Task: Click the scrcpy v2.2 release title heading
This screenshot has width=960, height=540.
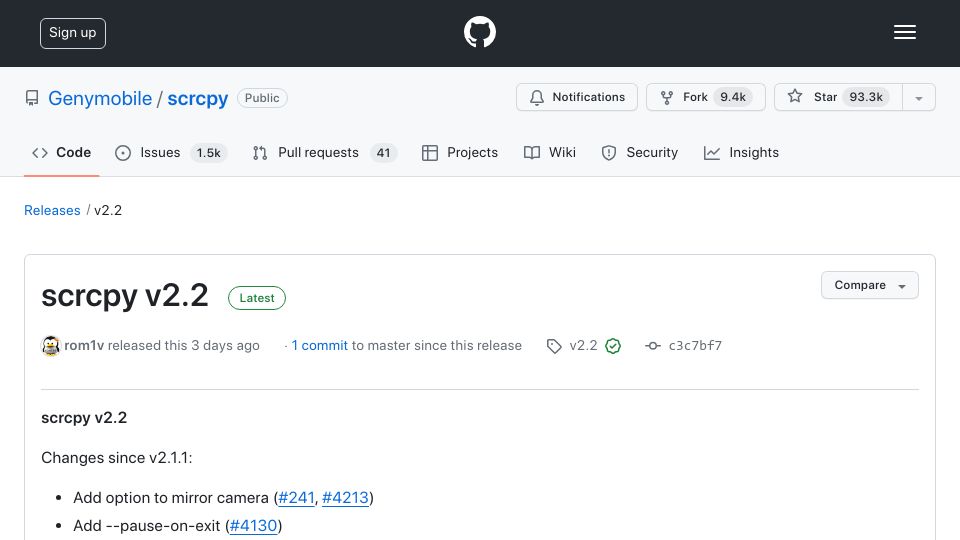Action: [x=125, y=296]
